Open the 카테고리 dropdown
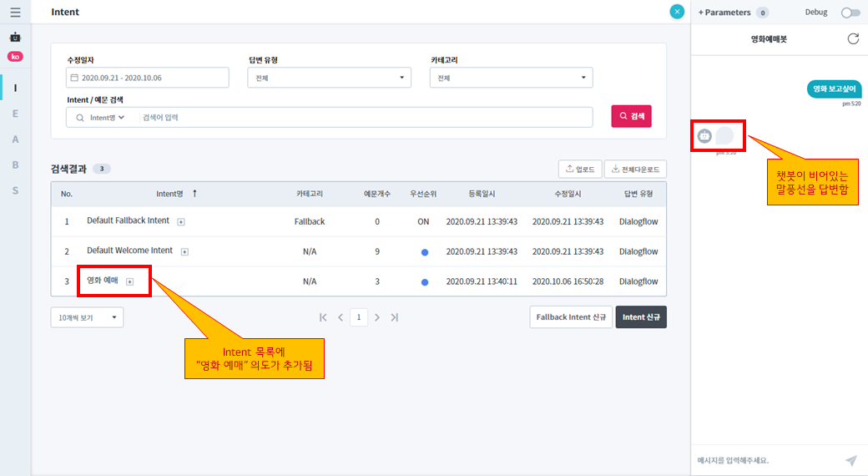This screenshot has height=476, width=868. (x=511, y=78)
